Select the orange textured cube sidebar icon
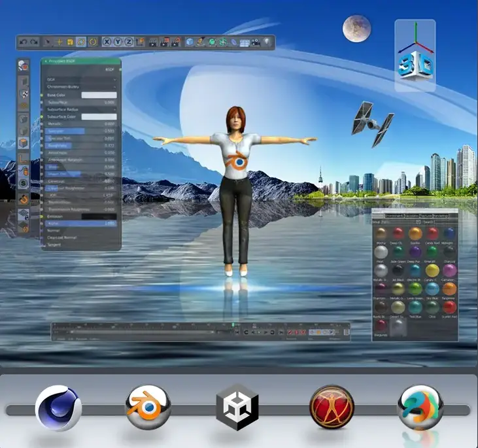478x448 pixels. (24, 143)
